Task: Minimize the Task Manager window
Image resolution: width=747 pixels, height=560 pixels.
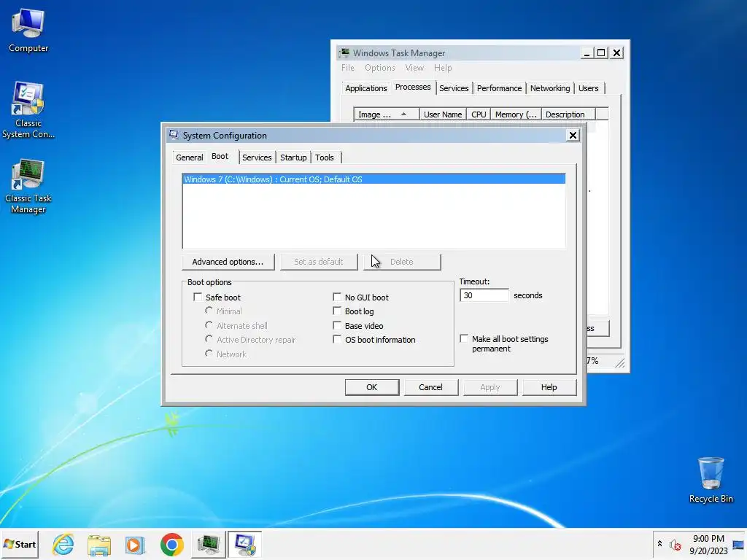Action: pyautogui.click(x=587, y=52)
